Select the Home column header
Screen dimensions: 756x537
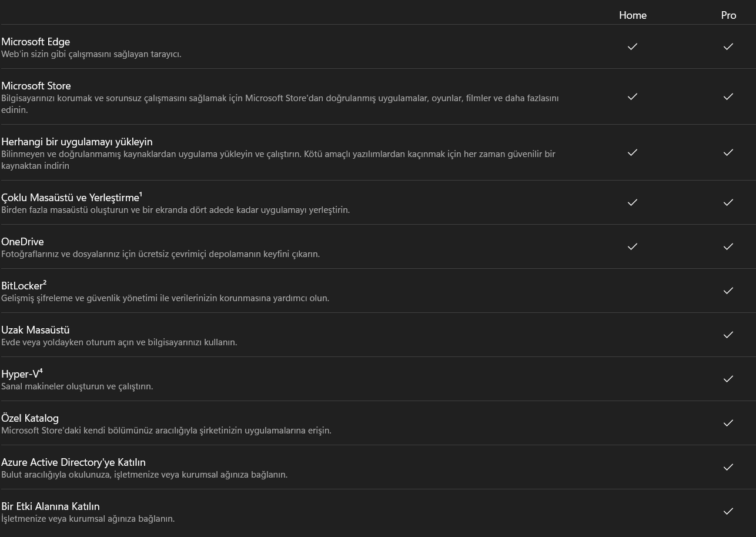633,15
